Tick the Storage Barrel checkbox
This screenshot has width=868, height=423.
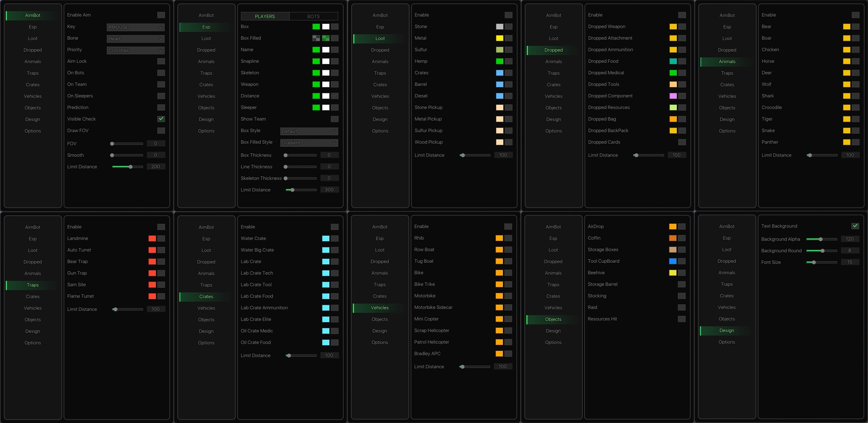pos(682,284)
